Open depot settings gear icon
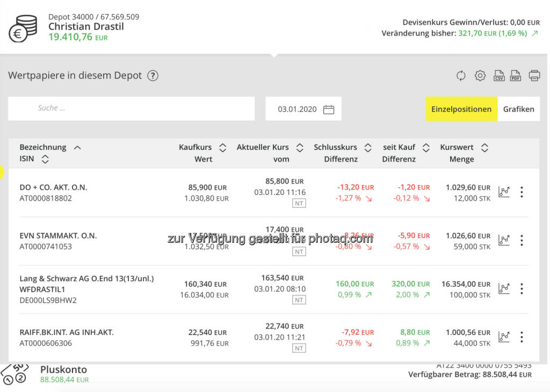The height and width of the screenshot is (392, 550). 480,76
